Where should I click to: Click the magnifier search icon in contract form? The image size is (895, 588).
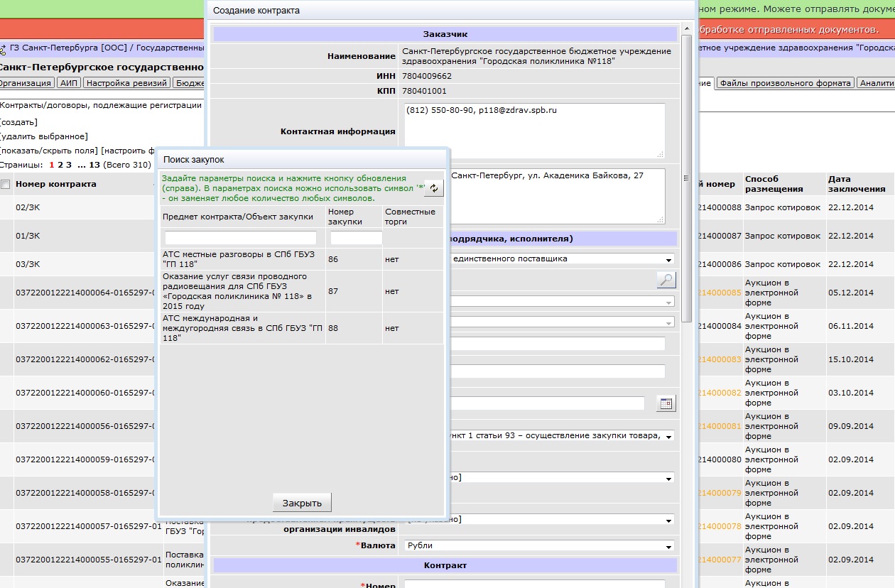666,280
